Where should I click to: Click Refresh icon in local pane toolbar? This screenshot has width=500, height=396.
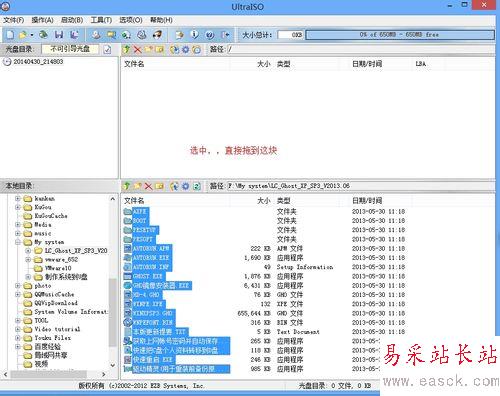click(x=197, y=186)
